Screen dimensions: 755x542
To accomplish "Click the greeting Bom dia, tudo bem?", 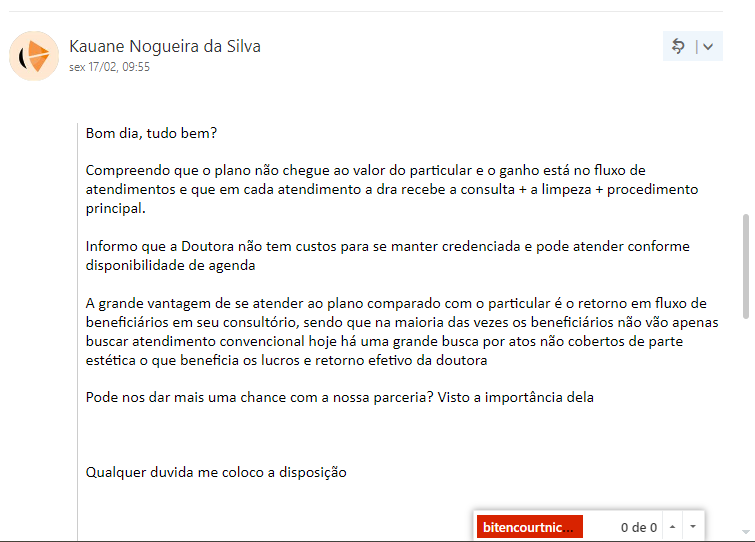I will pos(151,133).
